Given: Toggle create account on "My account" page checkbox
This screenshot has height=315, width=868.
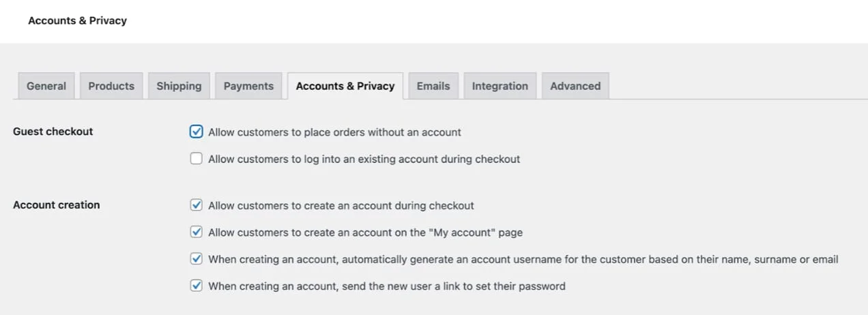Looking at the screenshot, I should [x=197, y=232].
